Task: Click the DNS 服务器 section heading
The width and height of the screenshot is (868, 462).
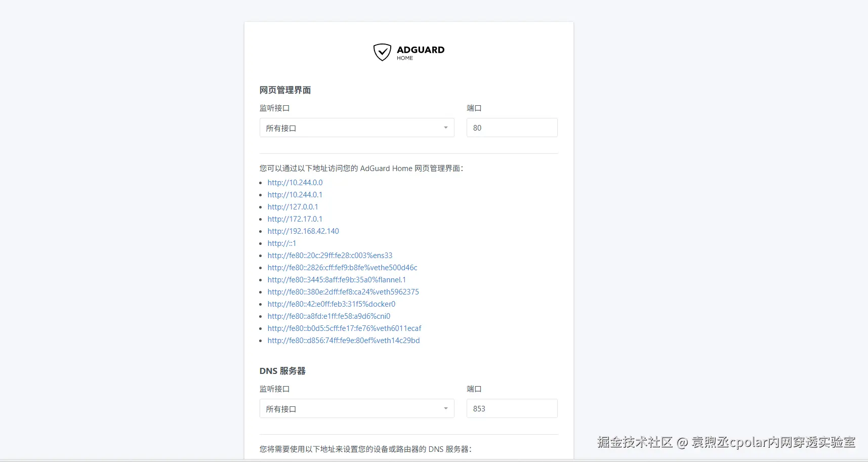Action: tap(282, 371)
